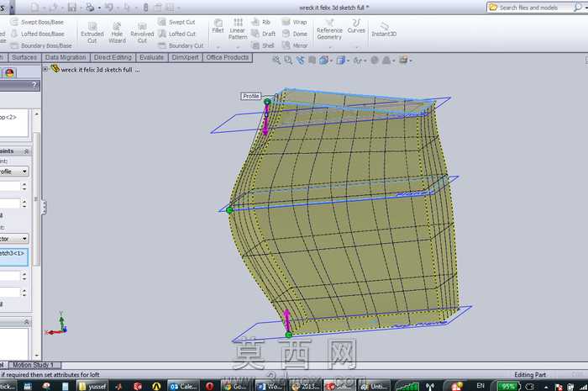Screen dimensions: 588x391
Task: Switch to Motion Study 1 tab
Action: tap(34, 365)
